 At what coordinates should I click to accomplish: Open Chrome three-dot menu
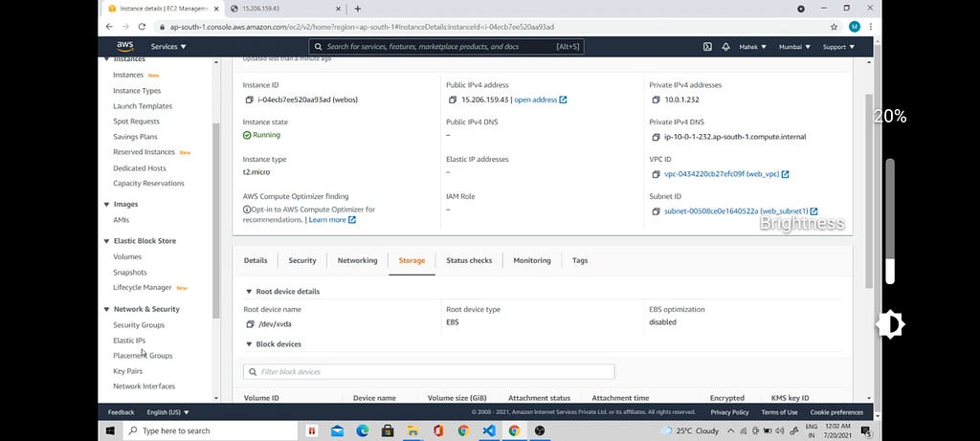(871, 27)
